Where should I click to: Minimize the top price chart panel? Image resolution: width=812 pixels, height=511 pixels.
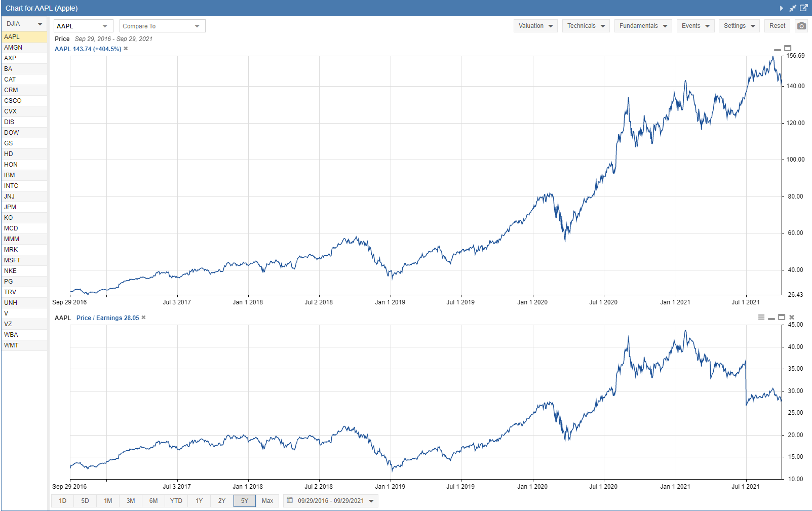[x=777, y=49]
